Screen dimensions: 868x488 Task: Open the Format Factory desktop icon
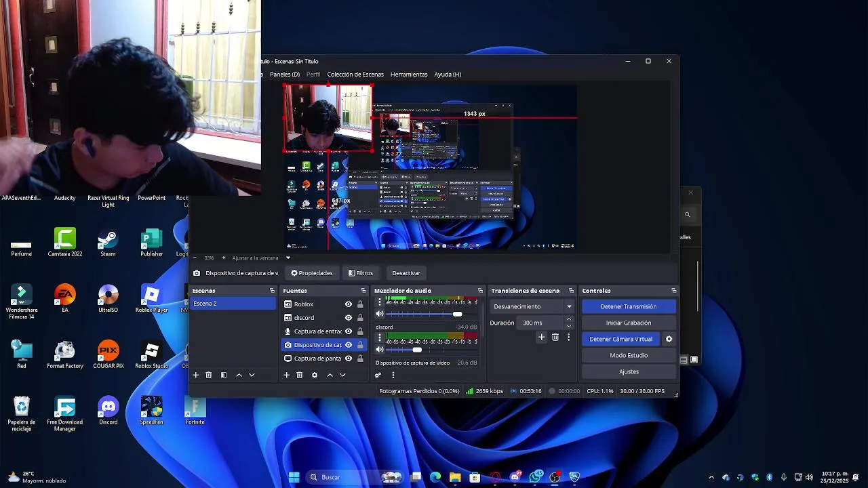[x=65, y=354]
